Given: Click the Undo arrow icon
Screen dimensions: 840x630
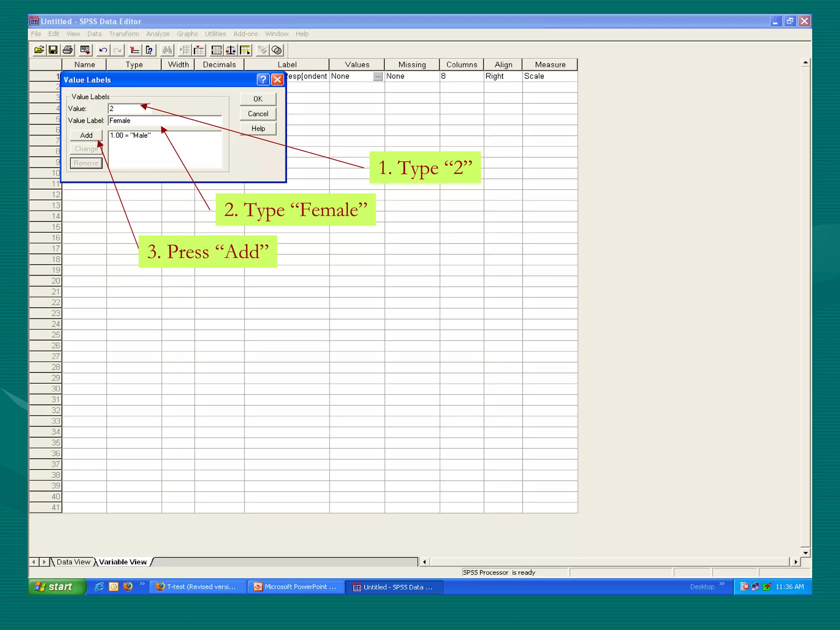Looking at the screenshot, I should click(103, 50).
